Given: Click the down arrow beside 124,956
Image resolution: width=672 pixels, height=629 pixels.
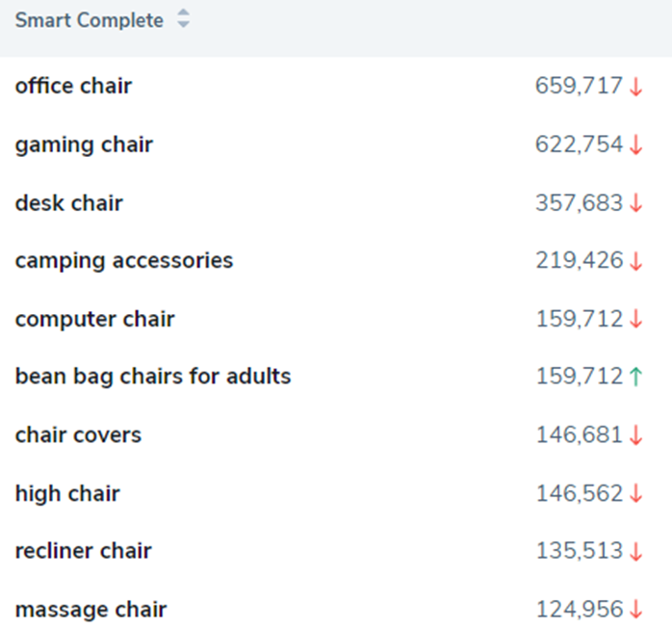Looking at the screenshot, I should point(635,610).
